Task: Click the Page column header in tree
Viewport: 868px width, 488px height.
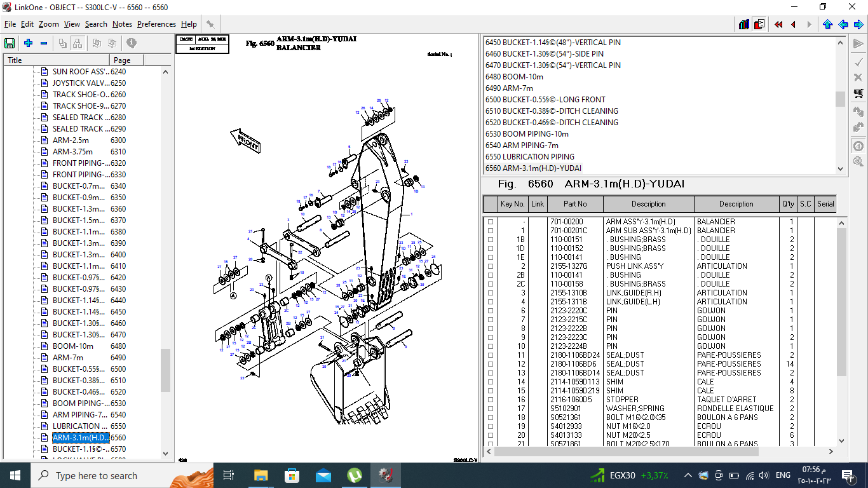Action: point(126,60)
